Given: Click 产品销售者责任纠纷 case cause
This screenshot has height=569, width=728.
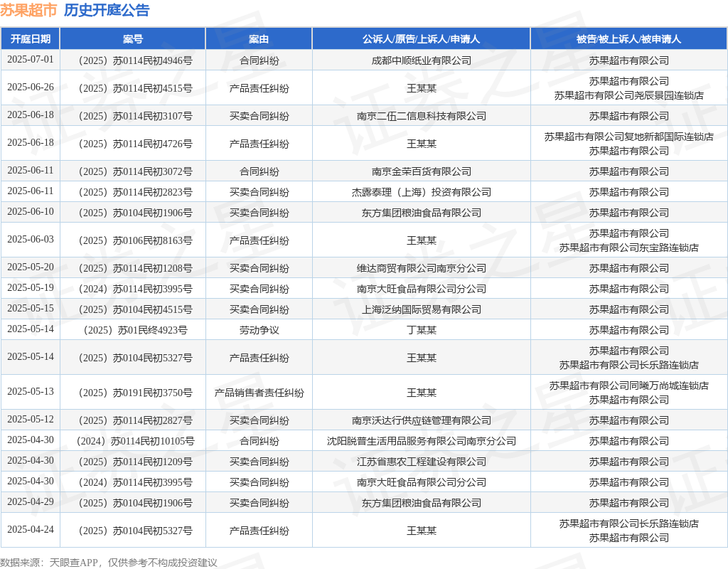Looking at the screenshot, I should click(x=259, y=393).
